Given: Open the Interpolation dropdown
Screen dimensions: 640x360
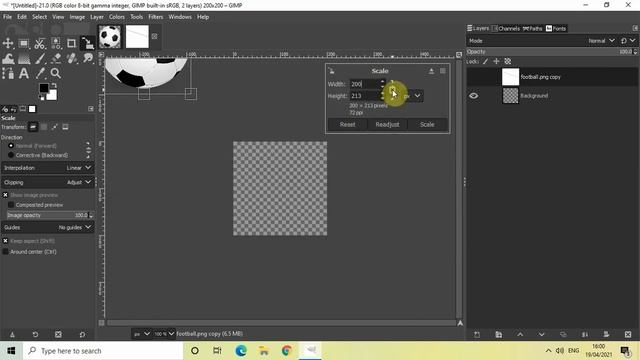Looking at the screenshot, I should (47, 168).
